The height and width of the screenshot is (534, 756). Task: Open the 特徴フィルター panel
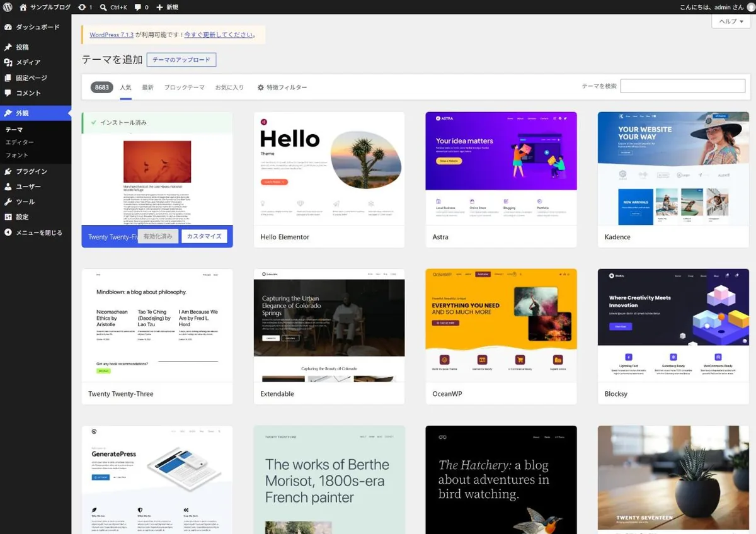[282, 88]
